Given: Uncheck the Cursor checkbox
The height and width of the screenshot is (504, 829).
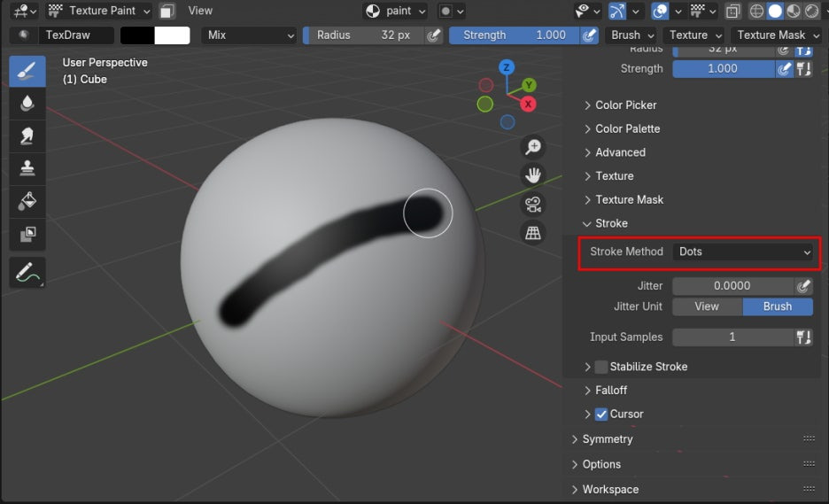Looking at the screenshot, I should (x=601, y=414).
